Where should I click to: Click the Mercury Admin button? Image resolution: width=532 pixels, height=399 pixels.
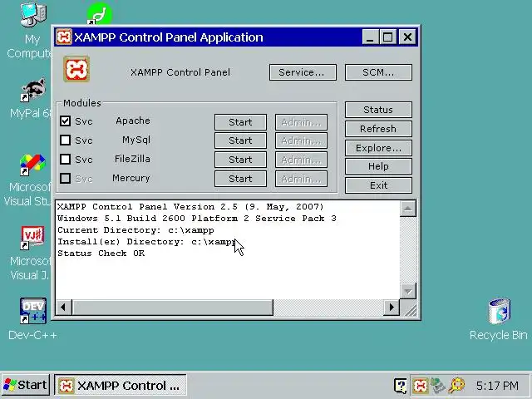click(x=301, y=179)
